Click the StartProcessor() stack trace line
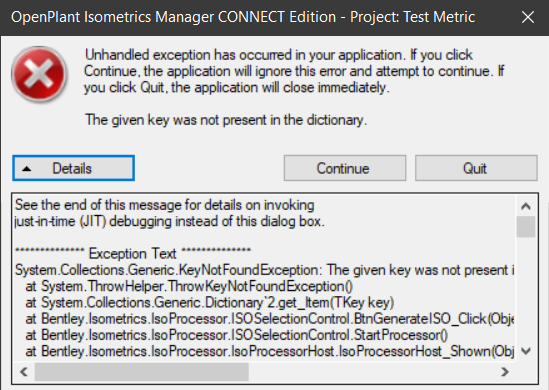549x390 pixels. [237, 335]
